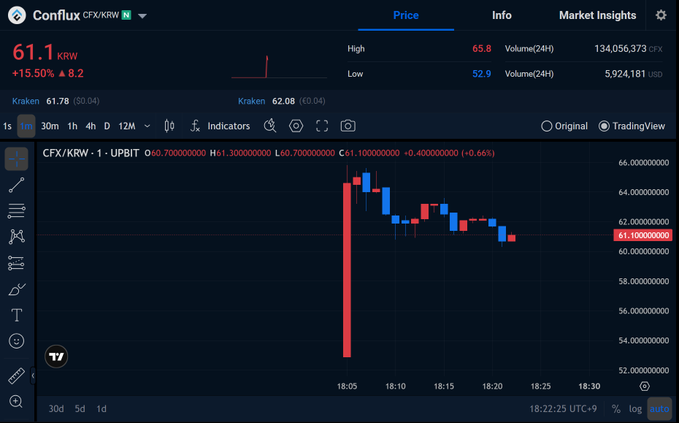
Task: Open chart settings hexagon icon
Action: [296, 126]
